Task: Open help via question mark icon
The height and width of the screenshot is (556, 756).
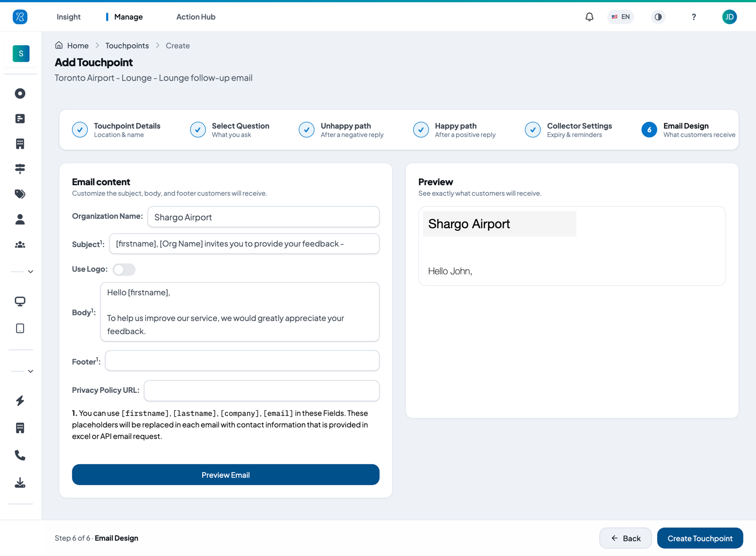Action: coord(694,17)
